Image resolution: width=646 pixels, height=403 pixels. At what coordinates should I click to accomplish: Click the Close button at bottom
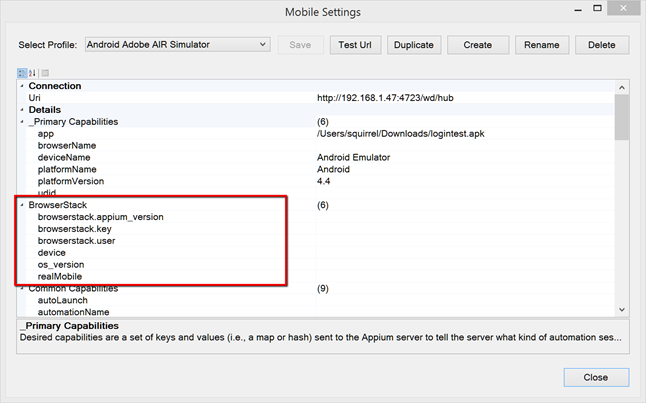[596, 377]
